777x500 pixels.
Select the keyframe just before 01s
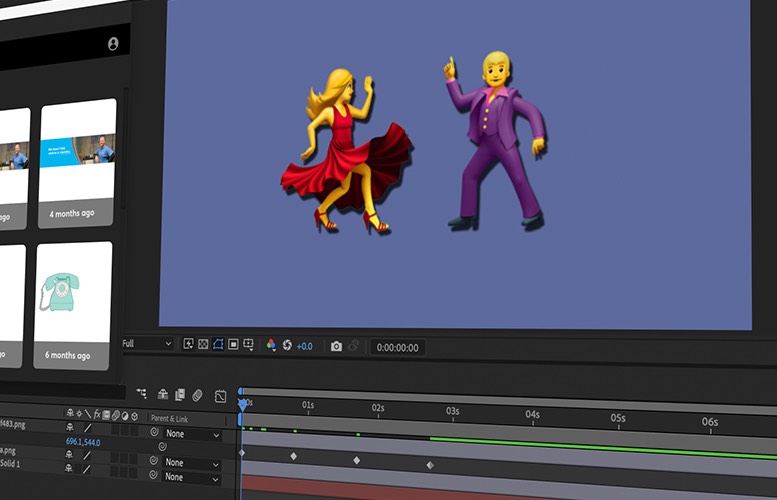pos(293,456)
